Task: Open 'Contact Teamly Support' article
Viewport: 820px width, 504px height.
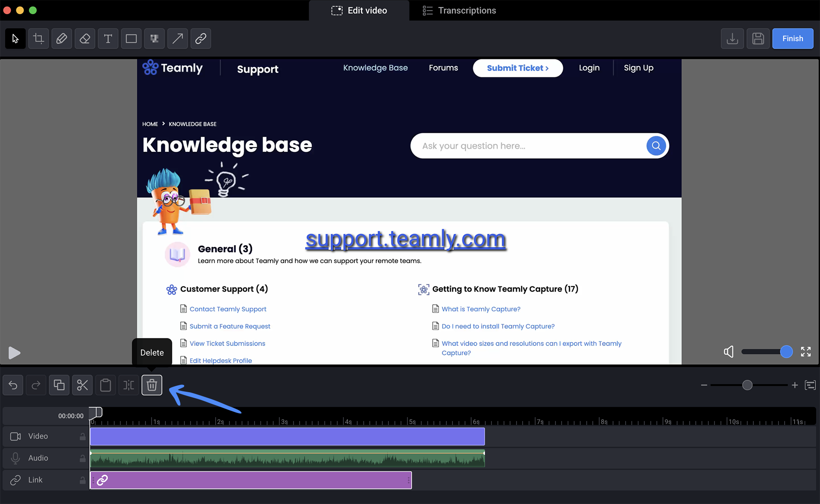Action: [x=228, y=309]
